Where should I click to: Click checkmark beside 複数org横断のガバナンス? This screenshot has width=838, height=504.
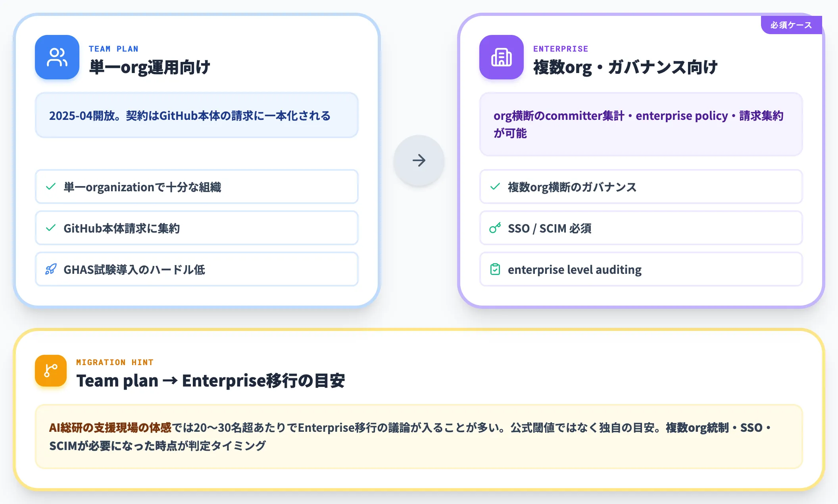coord(495,187)
